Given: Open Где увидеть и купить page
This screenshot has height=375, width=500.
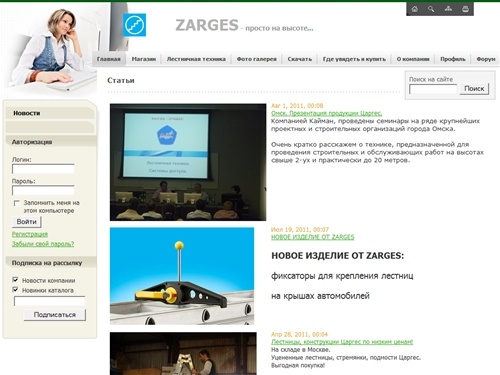Looking at the screenshot, I should [354, 59].
